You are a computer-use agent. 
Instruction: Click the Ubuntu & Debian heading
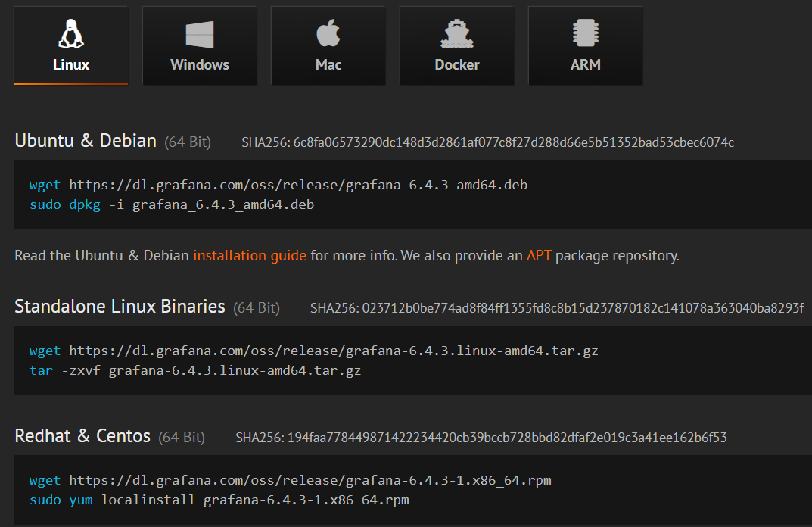click(86, 141)
